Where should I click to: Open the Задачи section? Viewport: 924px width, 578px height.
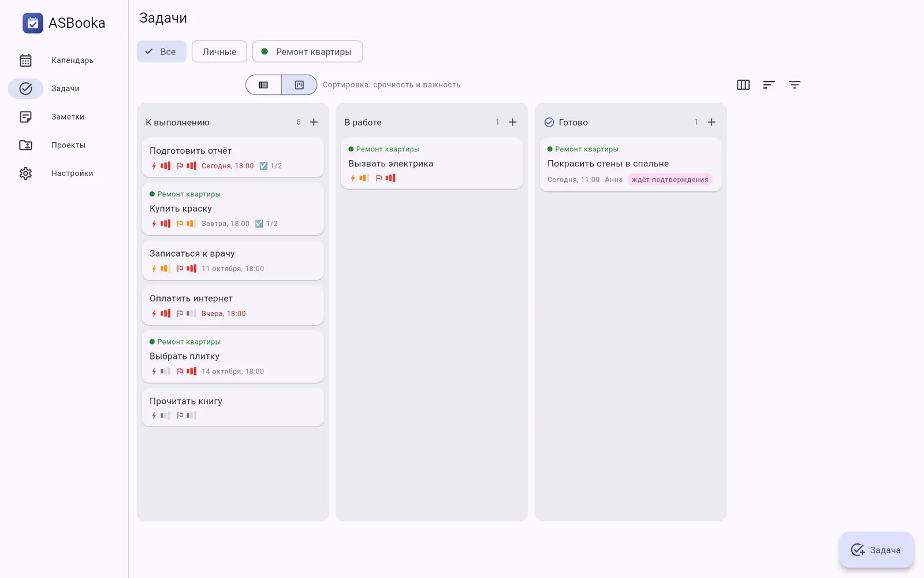coord(64,88)
